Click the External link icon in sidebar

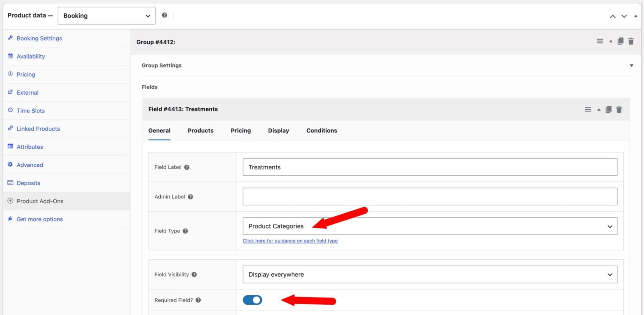10,92
